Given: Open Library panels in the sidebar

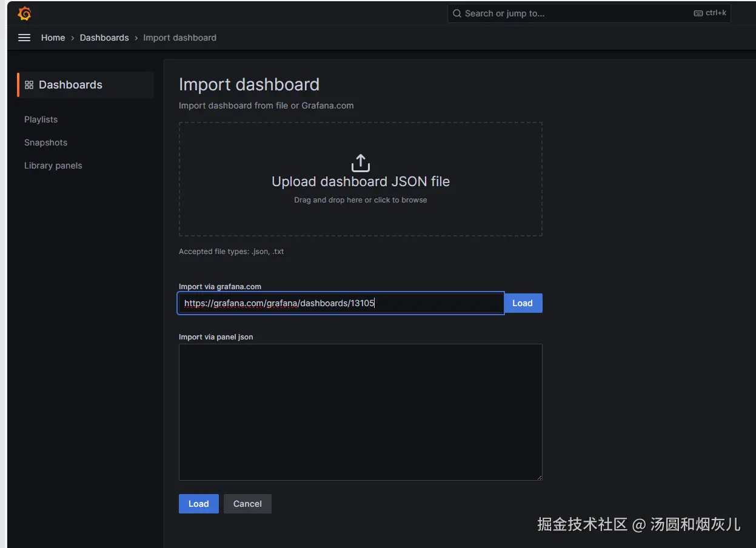Looking at the screenshot, I should coord(53,165).
